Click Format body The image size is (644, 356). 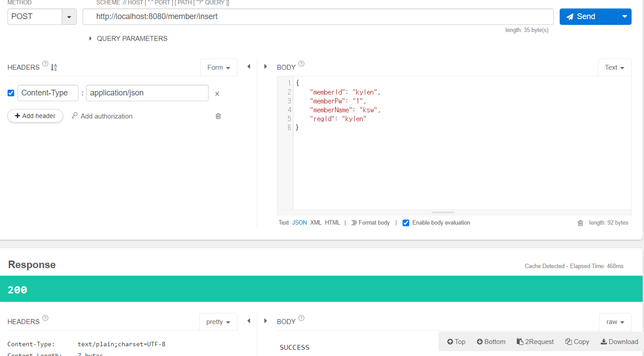pos(371,223)
